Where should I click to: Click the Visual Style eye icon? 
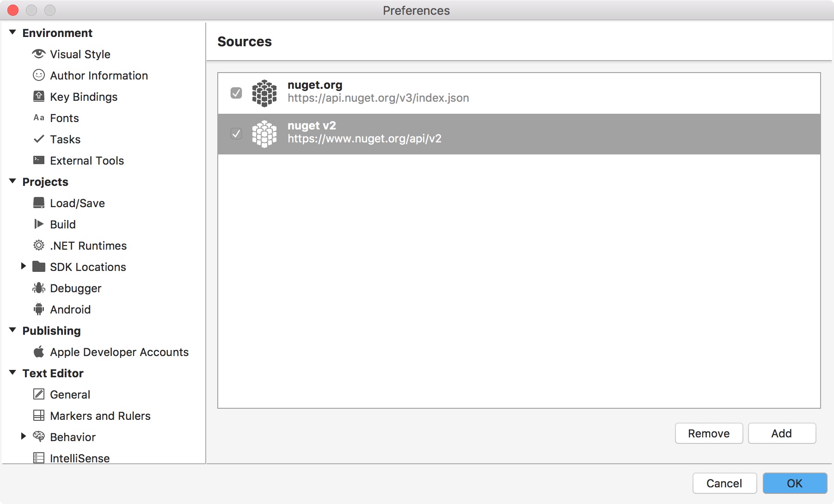pos(39,54)
